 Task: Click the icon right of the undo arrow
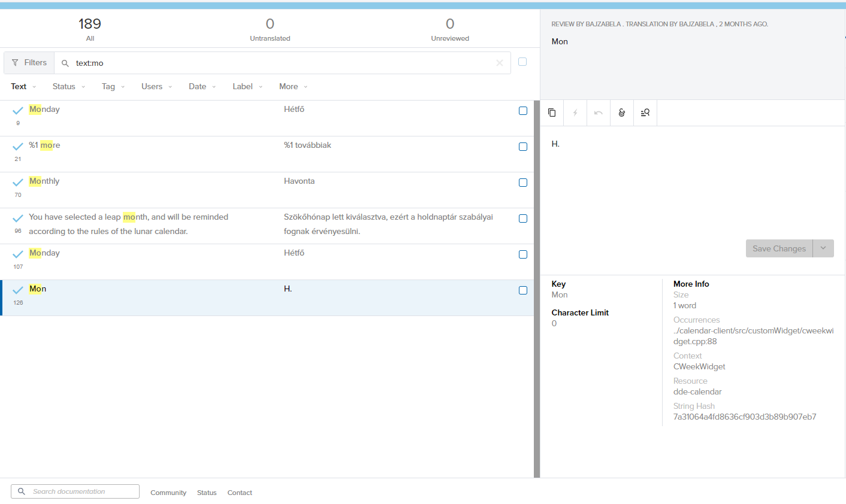click(622, 113)
